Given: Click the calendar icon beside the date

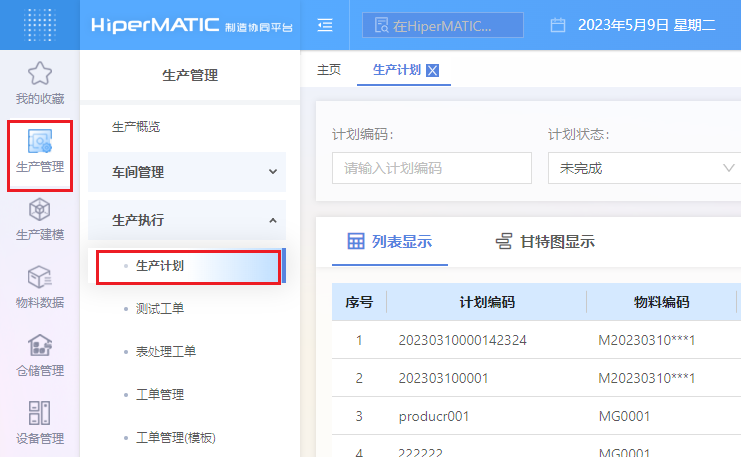Looking at the screenshot, I should [558, 25].
